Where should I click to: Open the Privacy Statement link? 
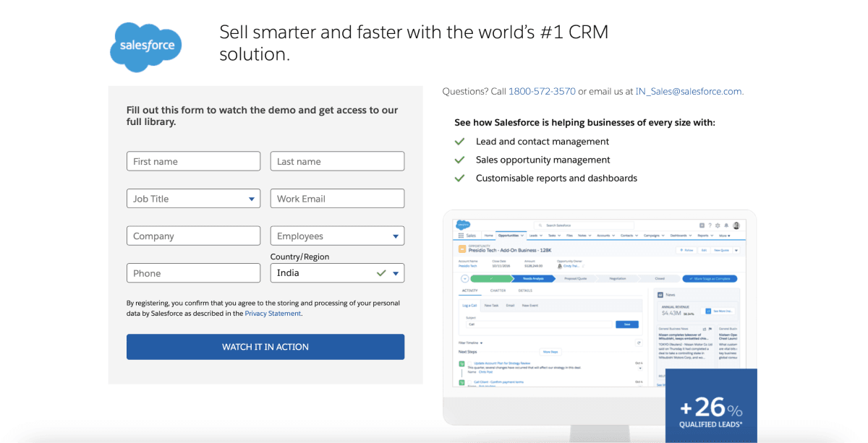point(273,314)
